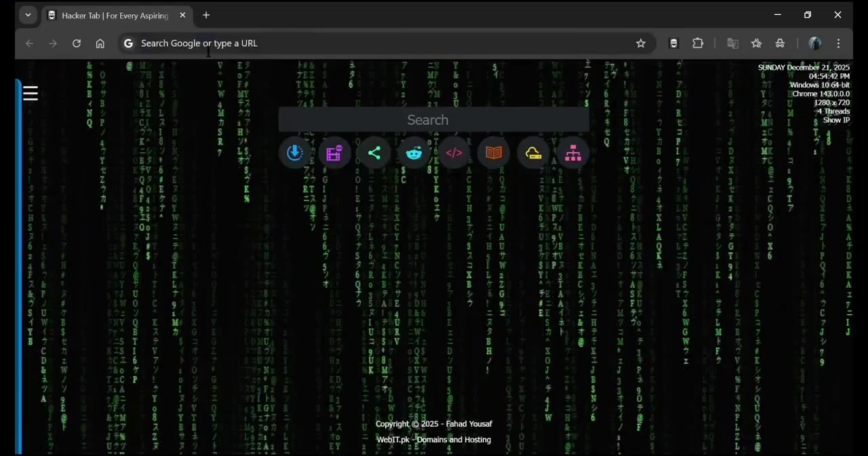The width and height of the screenshot is (868, 456).
Task: Open the pink network sitemap shortcut icon
Action: (573, 153)
